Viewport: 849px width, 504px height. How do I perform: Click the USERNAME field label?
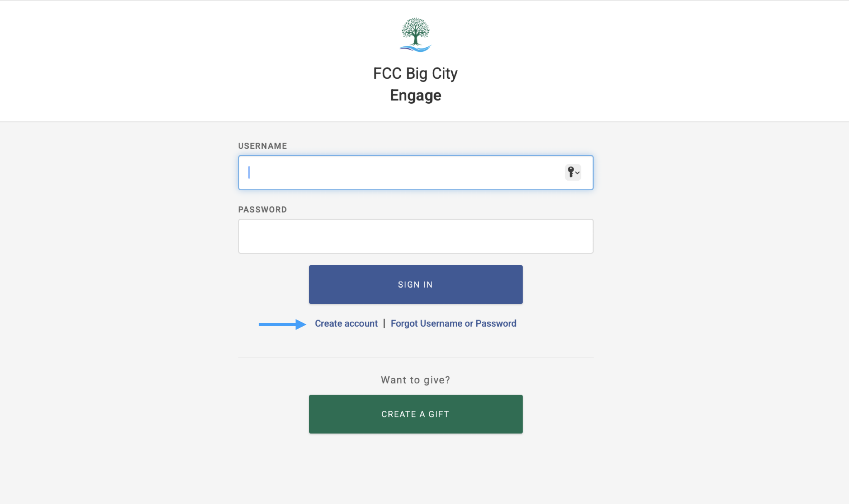click(262, 146)
